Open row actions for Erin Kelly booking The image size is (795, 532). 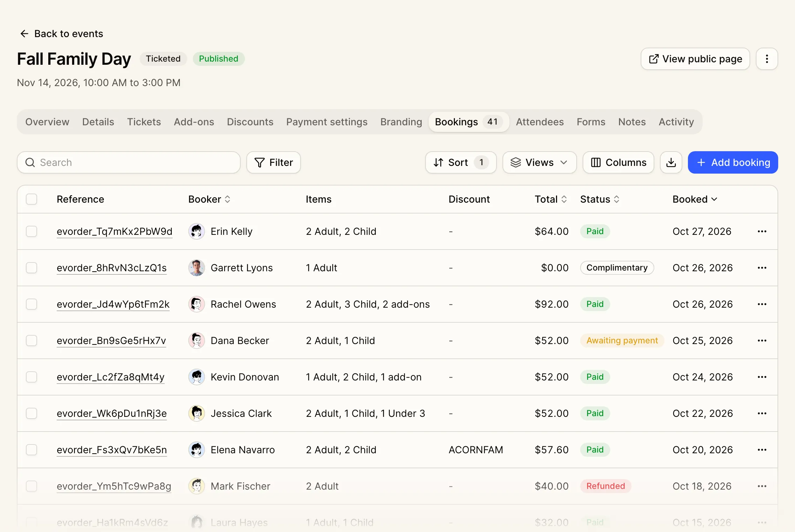(762, 231)
